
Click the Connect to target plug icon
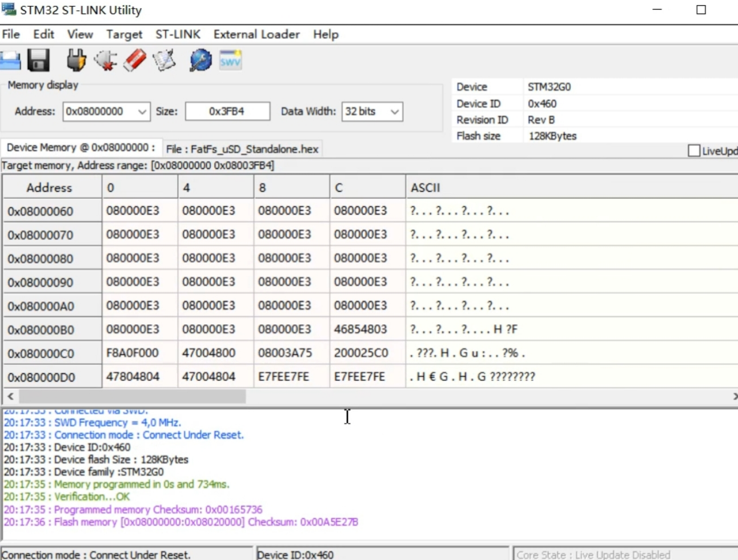tap(76, 61)
